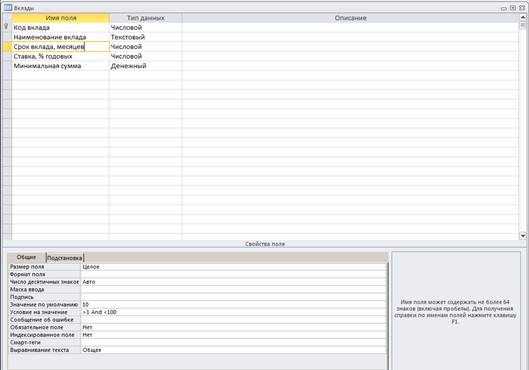Image resolution: width=529 pixels, height=370 pixels.
Task: Open data type Текстовый for Наименование вклада
Action: point(146,37)
